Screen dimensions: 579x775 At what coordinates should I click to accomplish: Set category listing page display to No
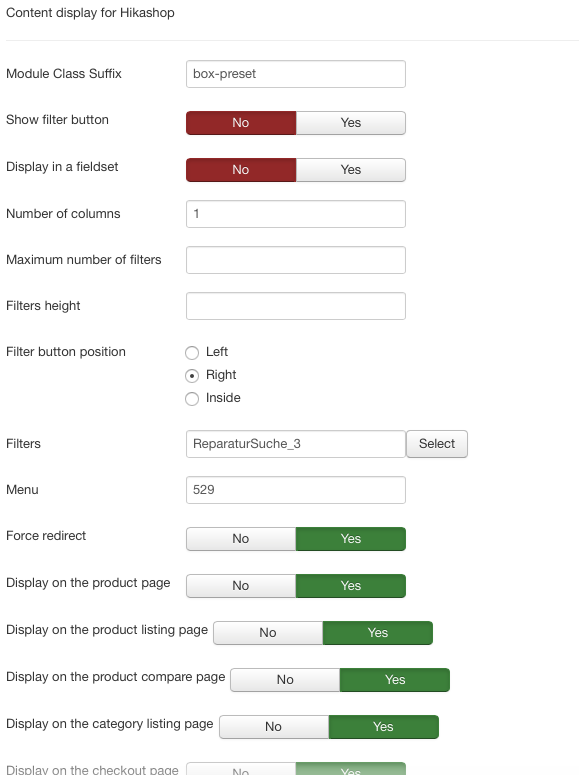274,727
